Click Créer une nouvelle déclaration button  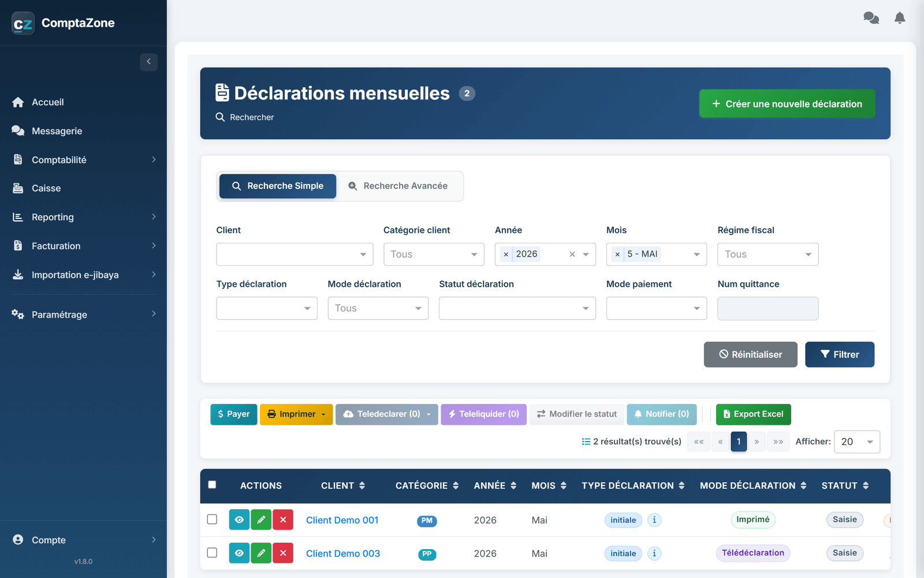(x=787, y=103)
